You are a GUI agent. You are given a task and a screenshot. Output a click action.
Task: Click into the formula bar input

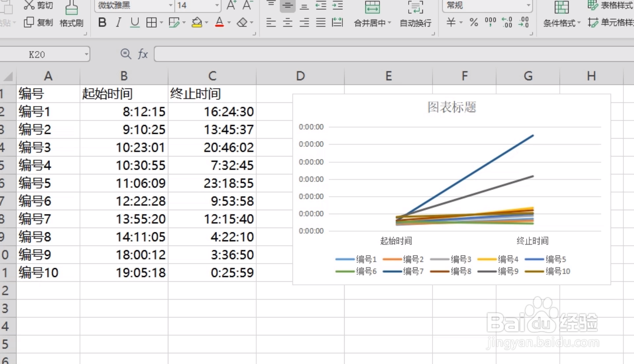point(394,54)
